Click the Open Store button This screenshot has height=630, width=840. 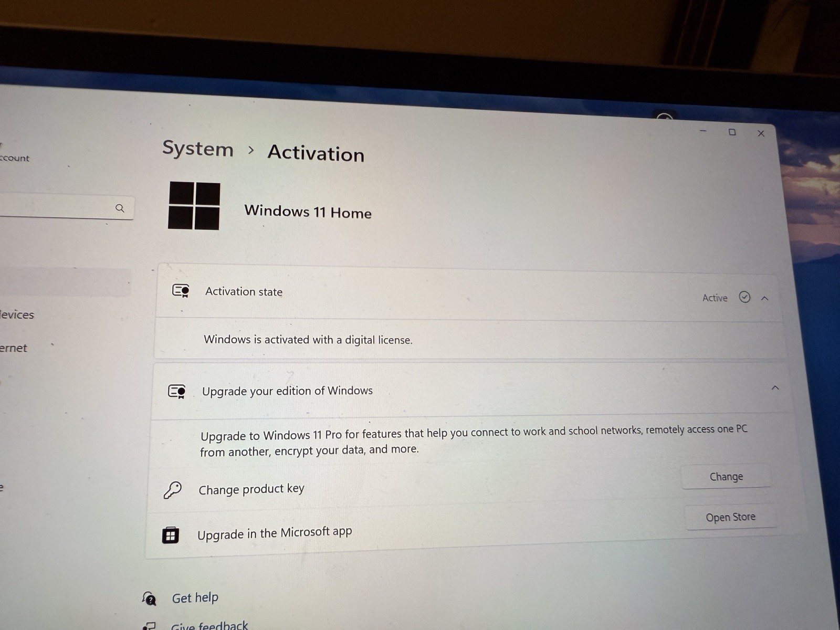[x=730, y=517]
